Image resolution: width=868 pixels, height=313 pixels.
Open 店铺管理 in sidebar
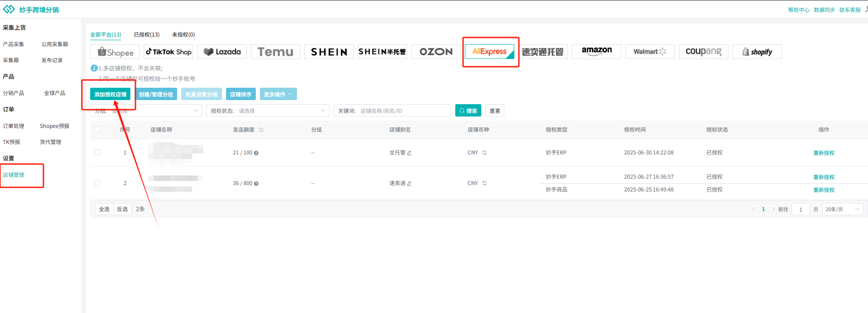point(14,175)
